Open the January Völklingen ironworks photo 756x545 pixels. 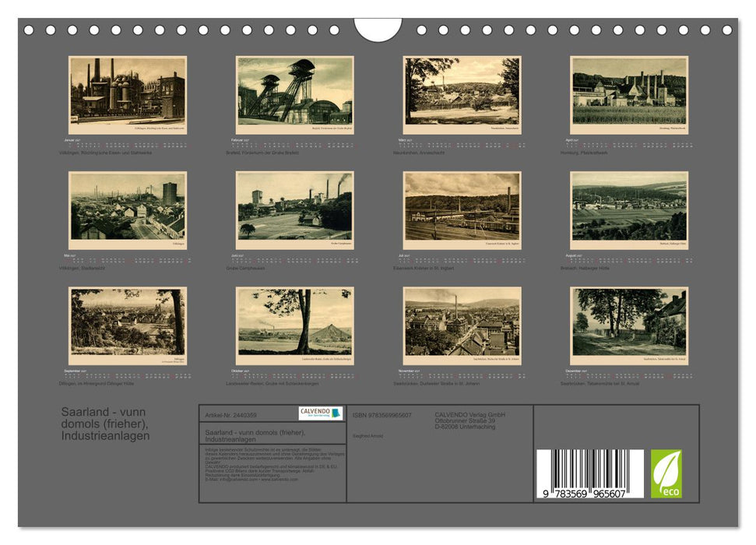tap(128, 95)
